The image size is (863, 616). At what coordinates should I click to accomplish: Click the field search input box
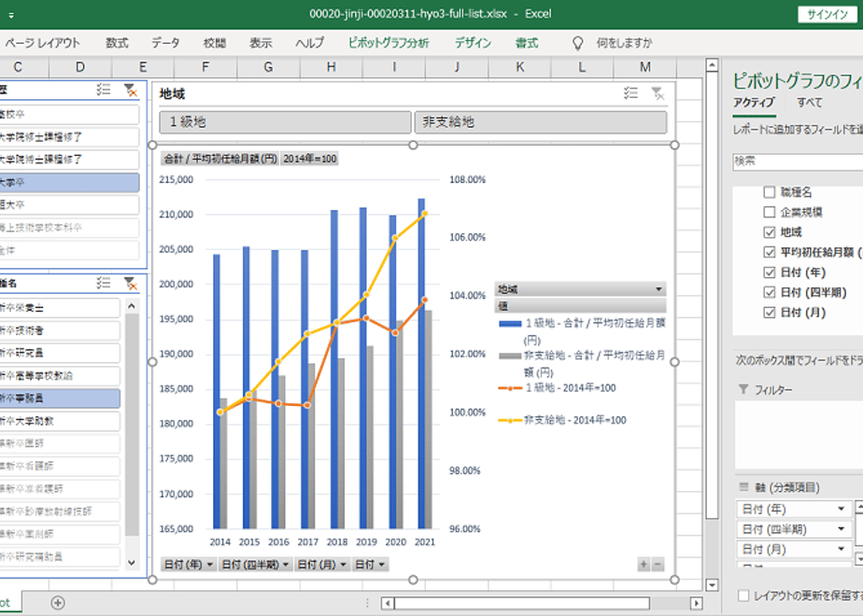tap(798, 161)
